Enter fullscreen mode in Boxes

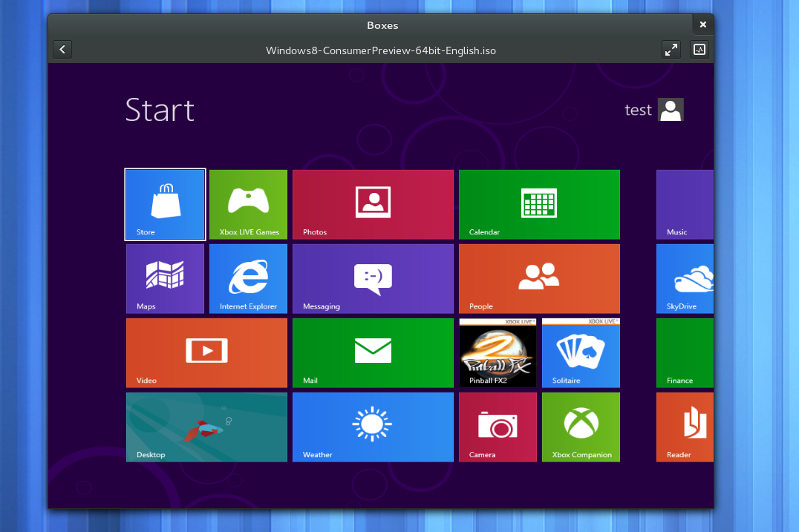[671, 50]
